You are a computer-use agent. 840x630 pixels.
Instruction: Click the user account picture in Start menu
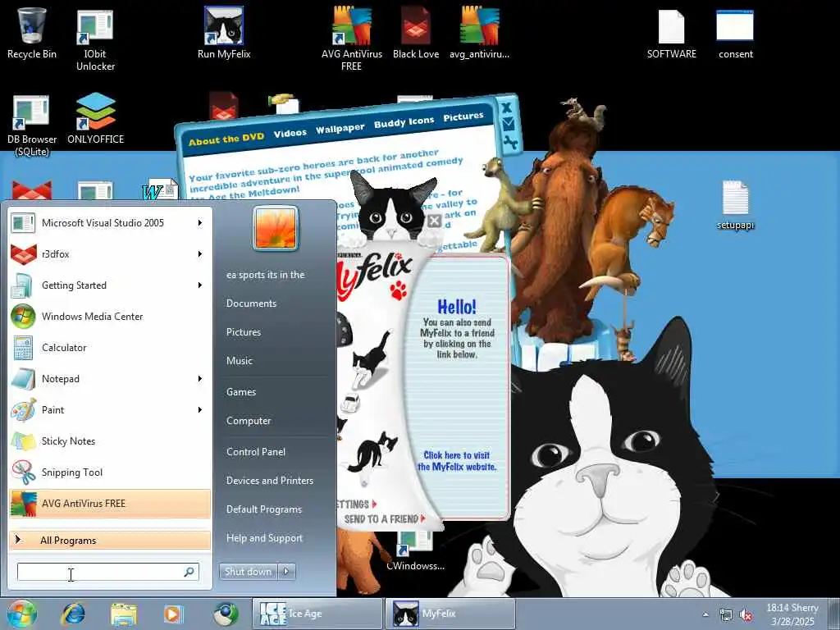(x=276, y=228)
